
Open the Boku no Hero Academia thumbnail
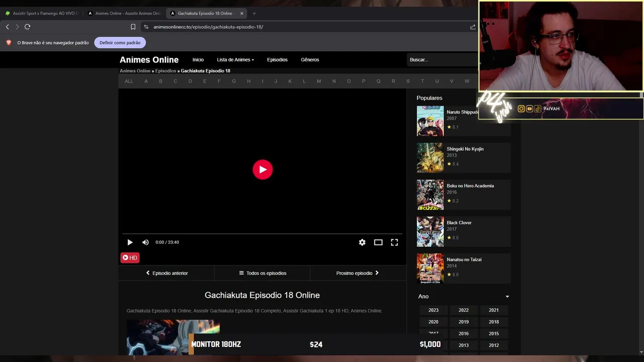430,195
